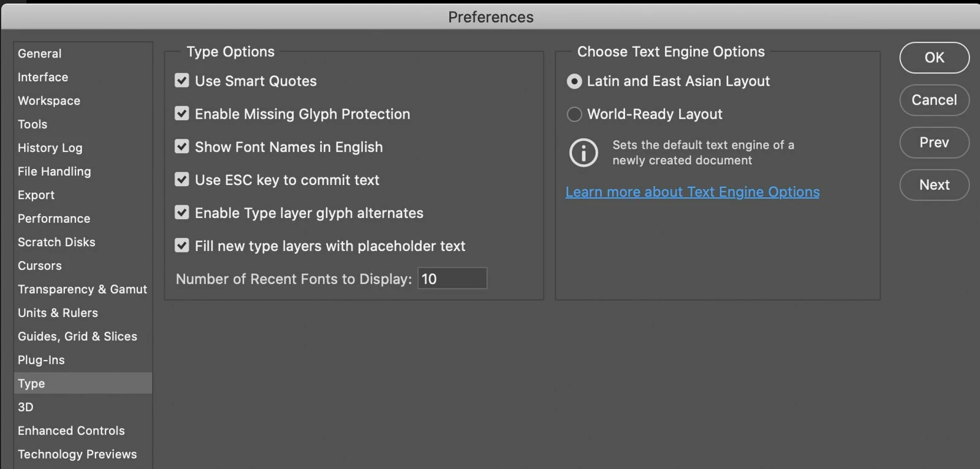980x469 pixels.
Task: Select World-Ready Layout radio button
Action: 574,114
